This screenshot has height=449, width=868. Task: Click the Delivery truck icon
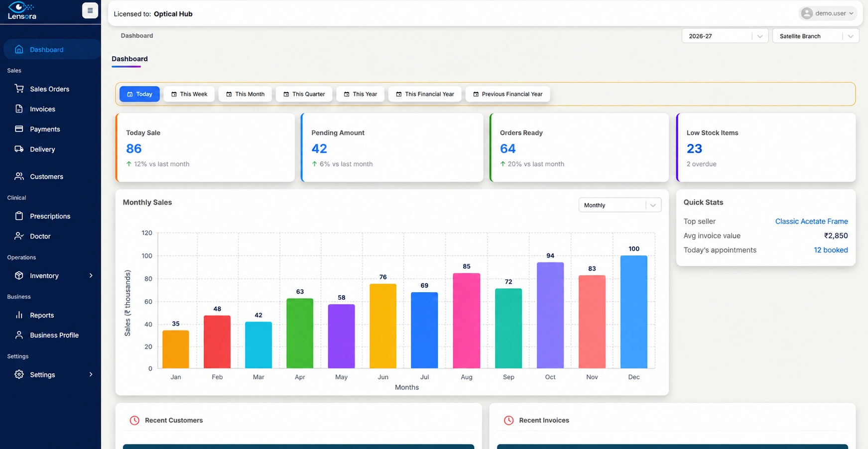[x=19, y=149]
